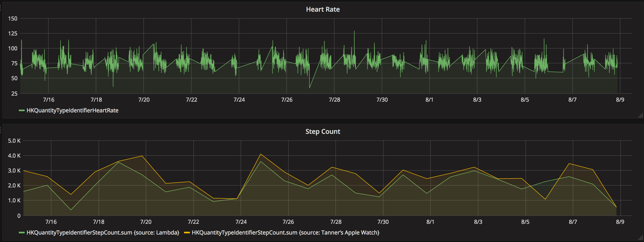644x242 pixels.
Task: Select the yellow Apple Watch dip near 8/6
Action: (x=545, y=199)
